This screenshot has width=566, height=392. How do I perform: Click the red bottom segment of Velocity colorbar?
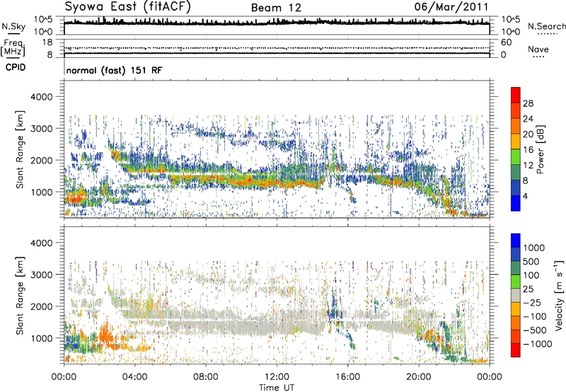(x=516, y=350)
